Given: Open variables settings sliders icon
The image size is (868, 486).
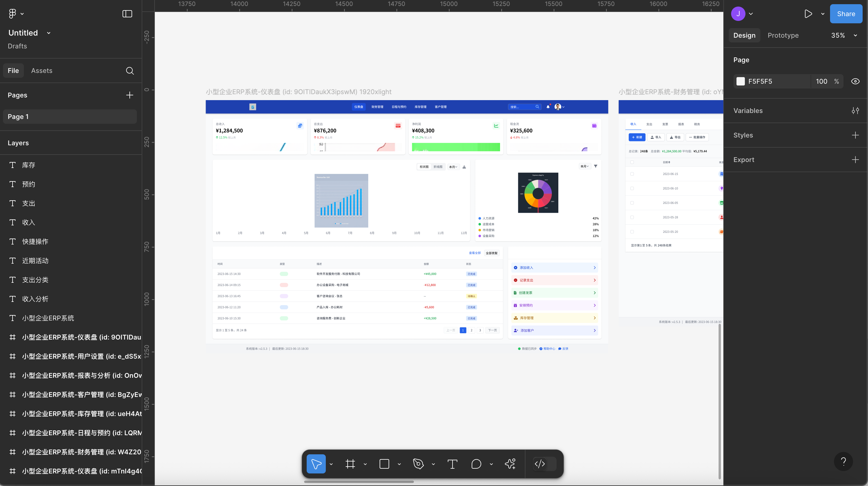Looking at the screenshot, I should [x=855, y=111].
